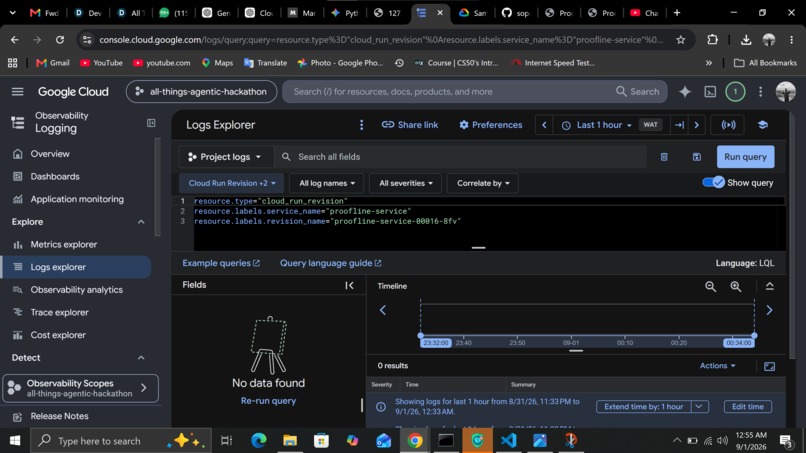Zoom out the timeline
The height and width of the screenshot is (453, 806).
(710, 286)
